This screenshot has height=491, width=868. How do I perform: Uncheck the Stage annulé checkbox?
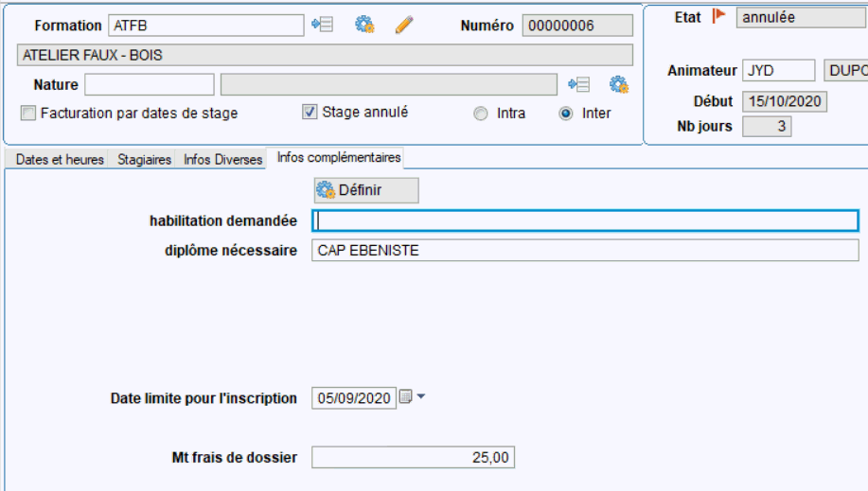pos(310,112)
